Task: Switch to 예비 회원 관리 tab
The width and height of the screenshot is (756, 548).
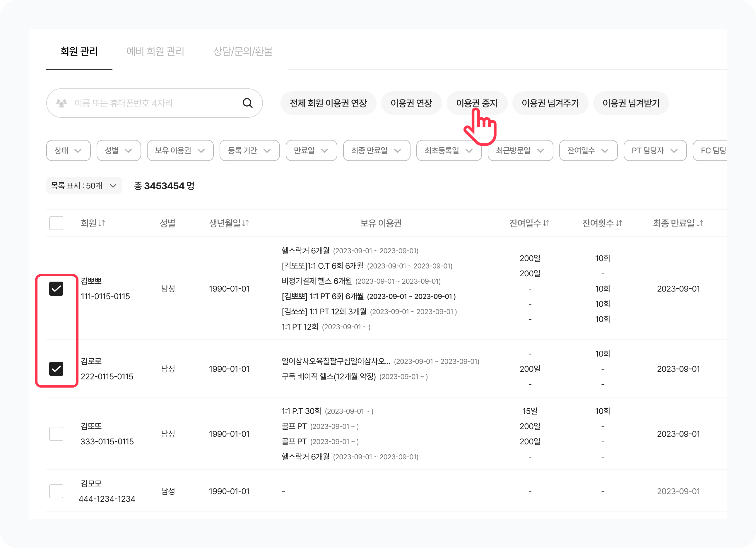Action: [x=155, y=51]
